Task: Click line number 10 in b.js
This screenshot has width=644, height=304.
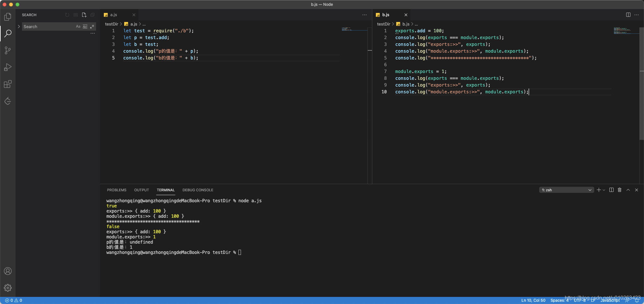Action: pos(384,92)
